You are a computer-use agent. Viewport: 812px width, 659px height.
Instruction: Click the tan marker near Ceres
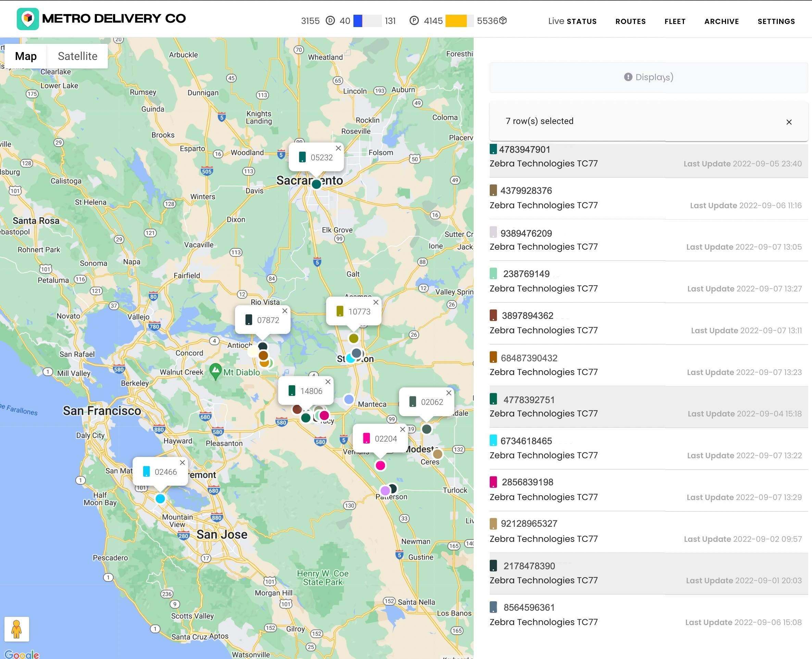coord(437,454)
